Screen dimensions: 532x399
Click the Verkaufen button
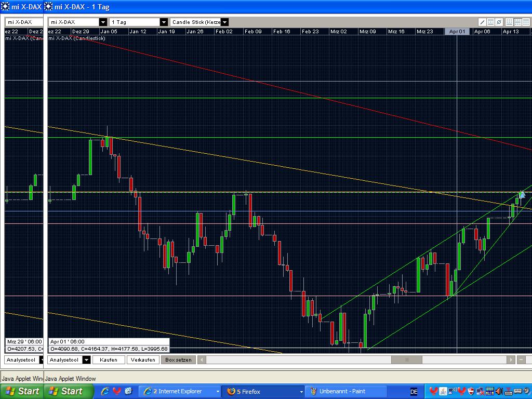[143, 360]
